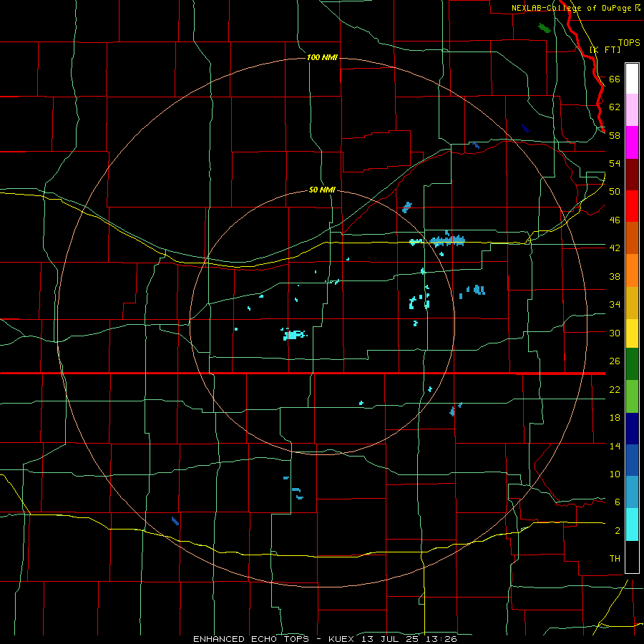This screenshot has height=644, width=644.
Task: Click the green echo near DuPage text
Action: click(545, 28)
